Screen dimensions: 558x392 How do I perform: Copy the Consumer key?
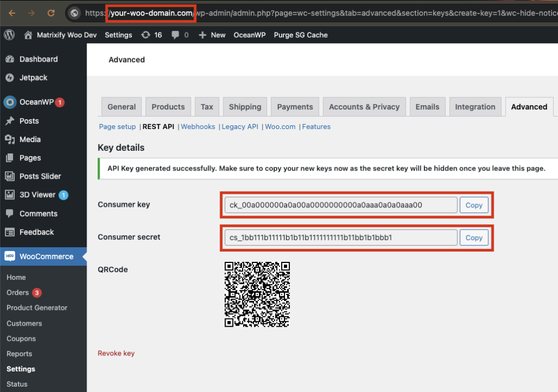point(474,205)
